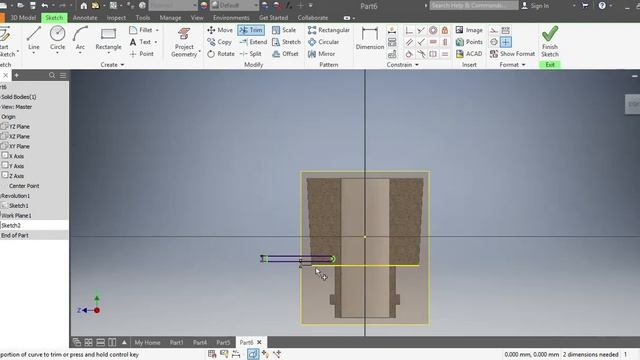Activate the Move tool
This screenshot has width=640, height=360.
[220, 30]
